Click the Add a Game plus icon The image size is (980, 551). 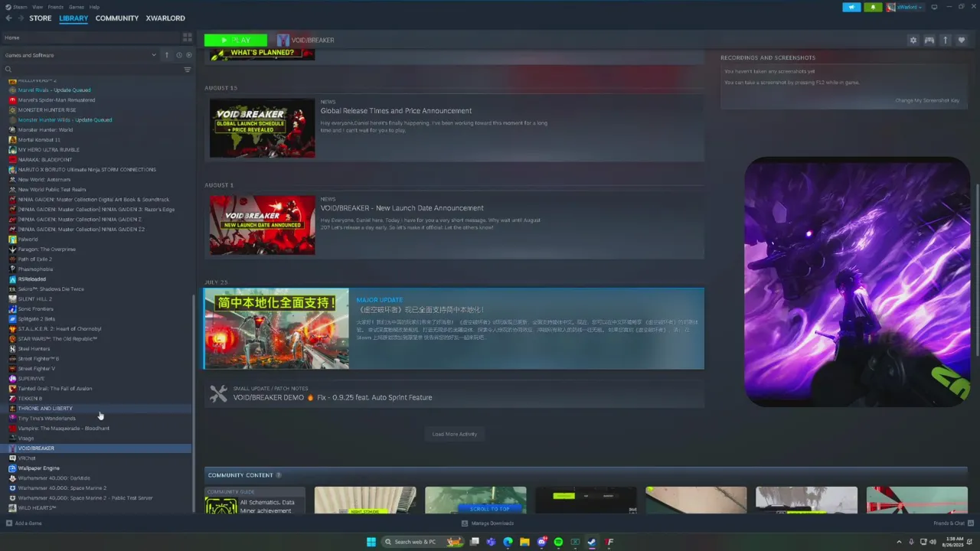(8, 523)
